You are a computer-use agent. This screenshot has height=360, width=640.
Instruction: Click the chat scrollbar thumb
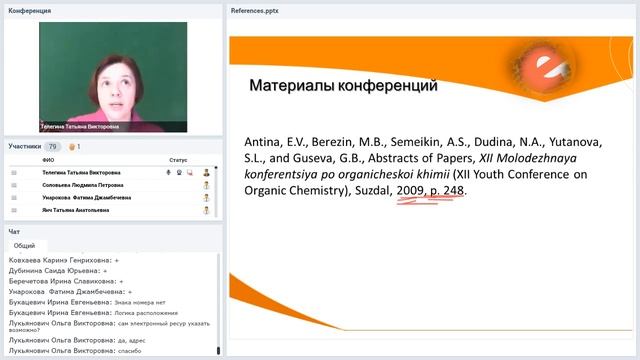[218, 351]
